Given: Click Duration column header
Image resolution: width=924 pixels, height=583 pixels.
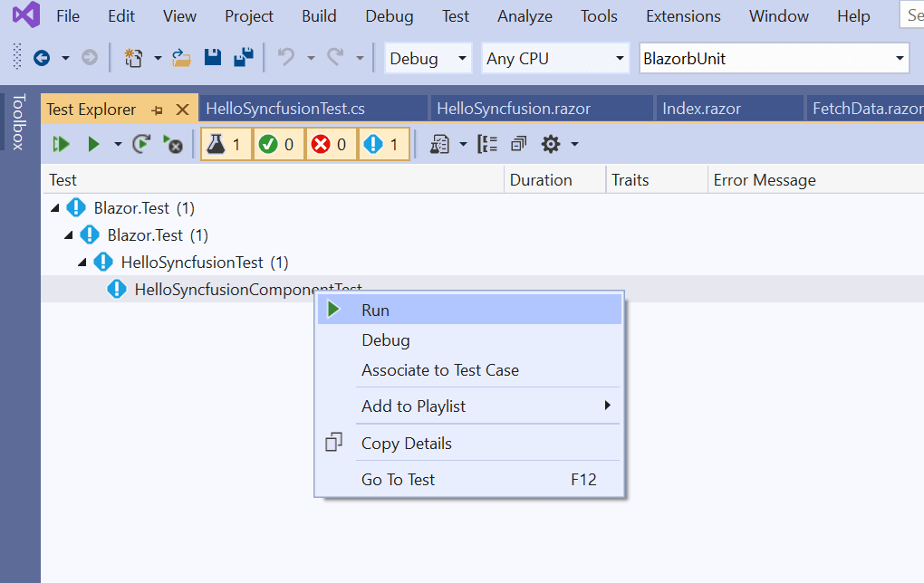Looking at the screenshot, I should click(541, 180).
